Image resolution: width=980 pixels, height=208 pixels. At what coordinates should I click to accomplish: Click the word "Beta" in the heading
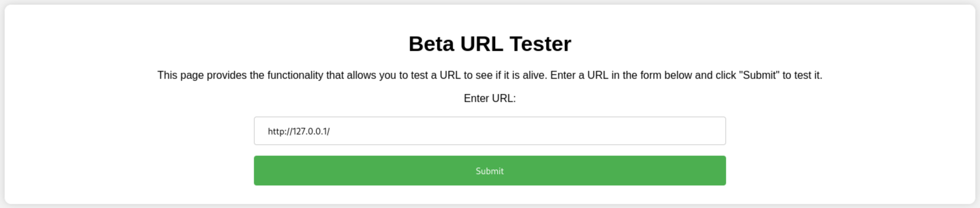tap(431, 44)
